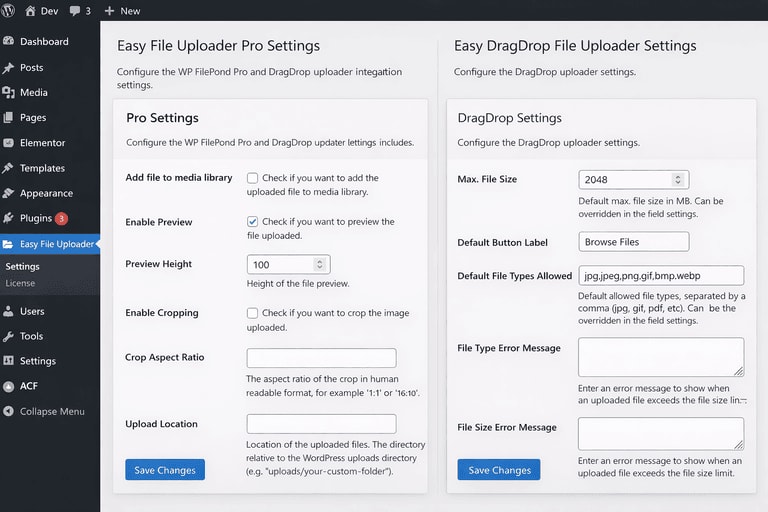Click the 'Pro Settings' heading text
The height and width of the screenshot is (512, 768).
click(162, 118)
